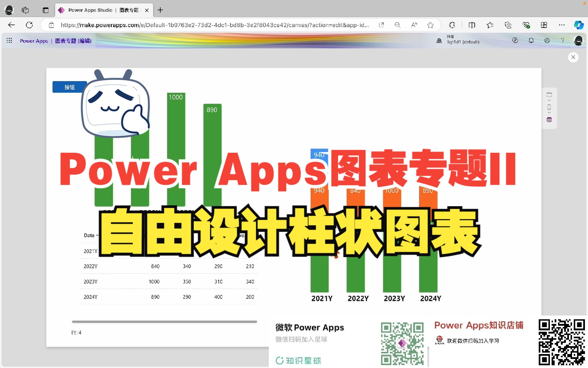
Task: Expand the tablet device options chevron
Action: pos(549,101)
